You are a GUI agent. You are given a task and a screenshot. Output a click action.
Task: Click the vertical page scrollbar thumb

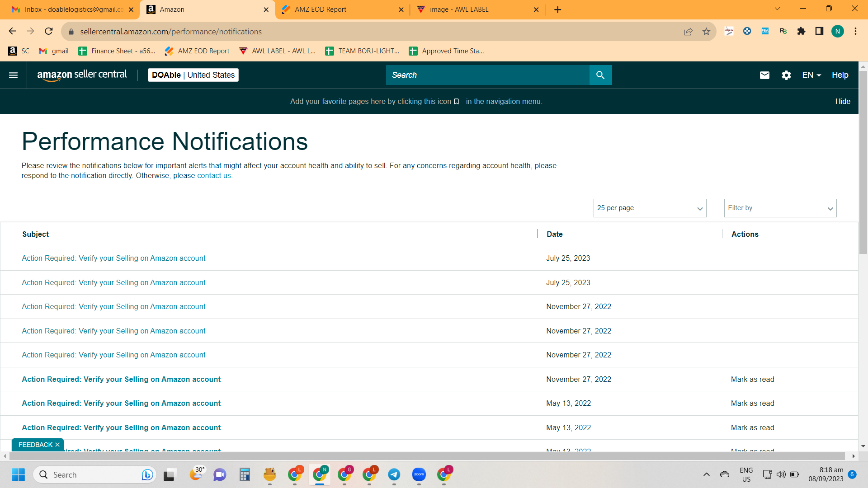[x=863, y=162]
